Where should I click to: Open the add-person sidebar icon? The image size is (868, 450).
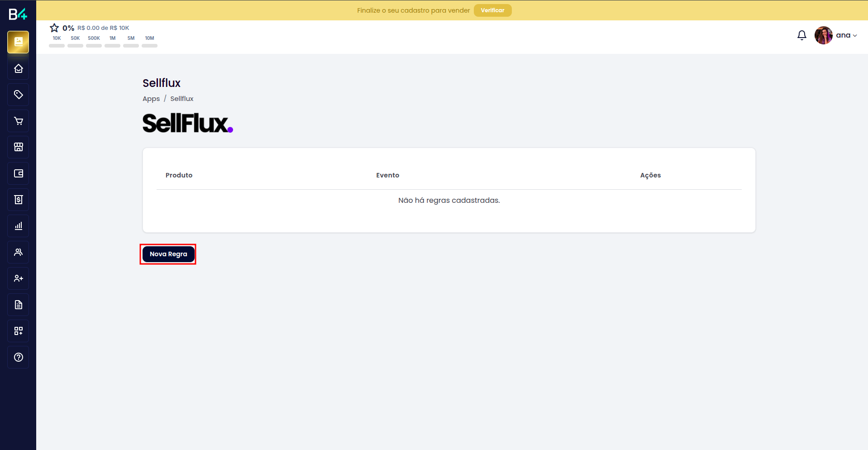18,278
